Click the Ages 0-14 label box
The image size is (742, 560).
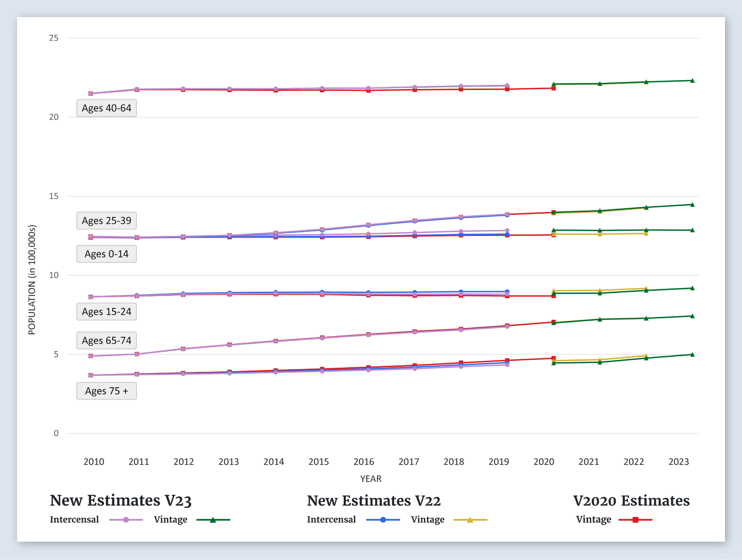pos(107,254)
